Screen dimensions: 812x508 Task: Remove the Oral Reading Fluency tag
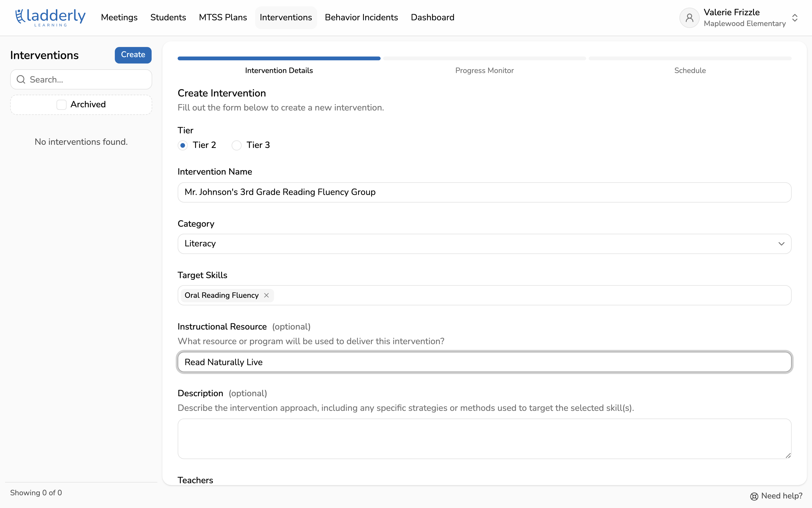click(x=266, y=295)
